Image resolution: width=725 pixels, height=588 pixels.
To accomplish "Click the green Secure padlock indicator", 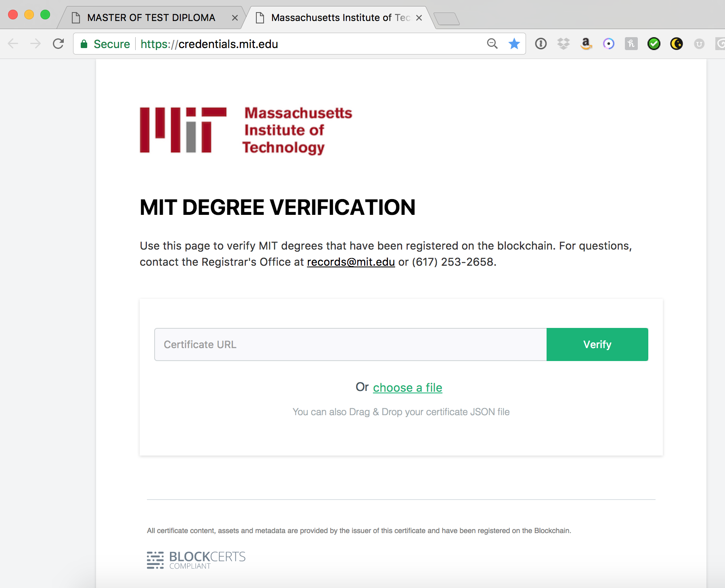I will coord(105,44).
